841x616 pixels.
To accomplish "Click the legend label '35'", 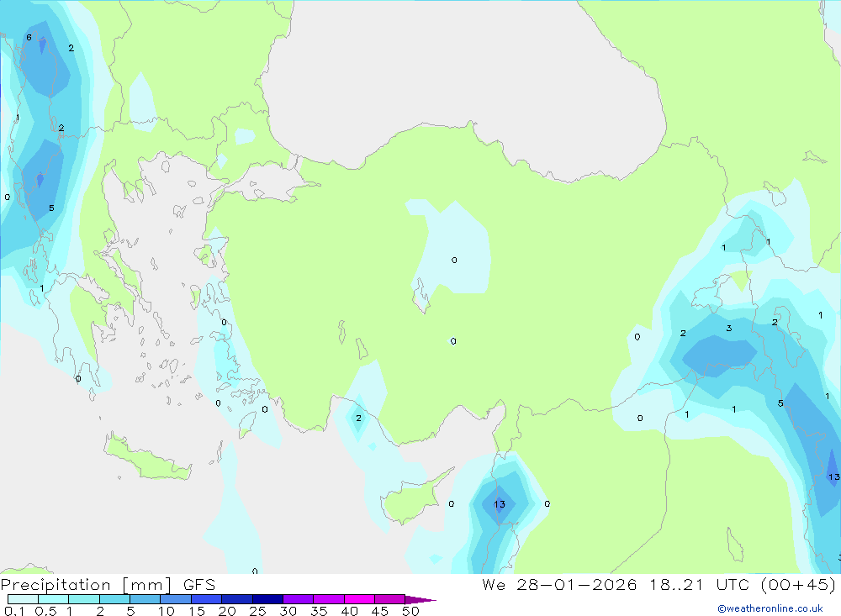I will click(x=319, y=611).
